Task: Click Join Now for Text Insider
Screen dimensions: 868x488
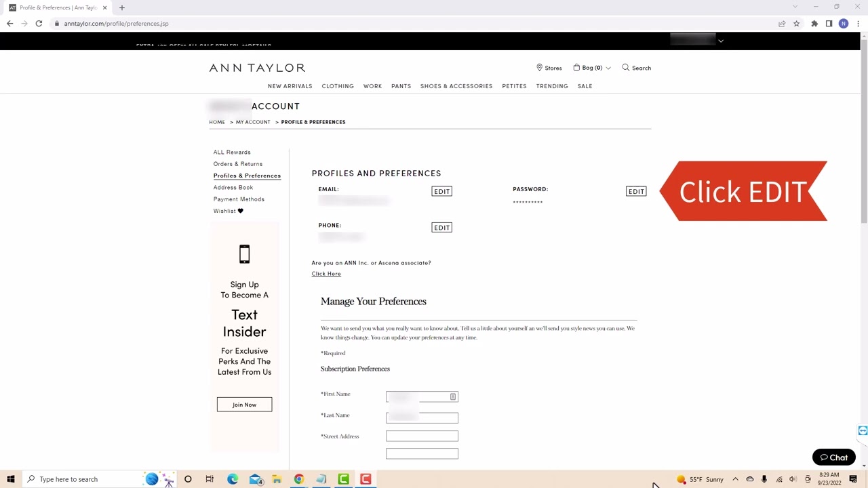Action: point(244,405)
